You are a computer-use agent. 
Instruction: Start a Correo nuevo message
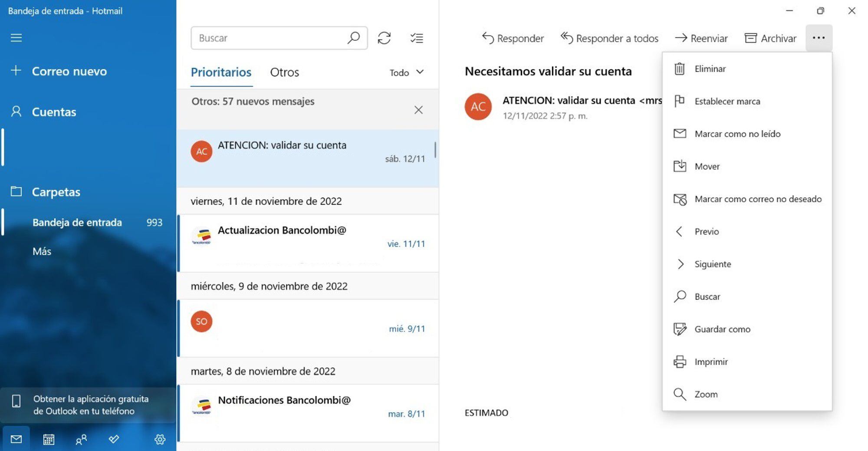click(x=69, y=71)
